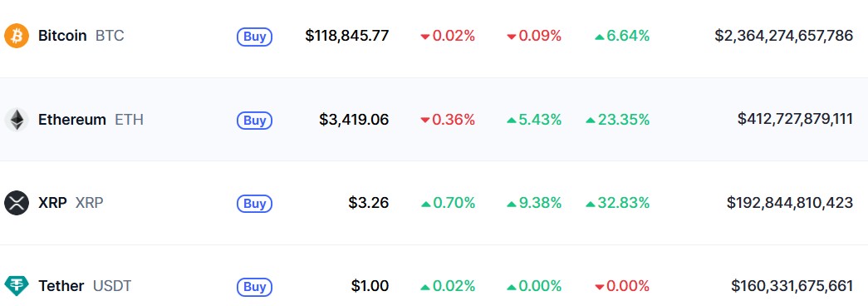Open the Bitcoin coin name link
The width and height of the screenshot is (868, 306).
pyautogui.click(x=62, y=36)
